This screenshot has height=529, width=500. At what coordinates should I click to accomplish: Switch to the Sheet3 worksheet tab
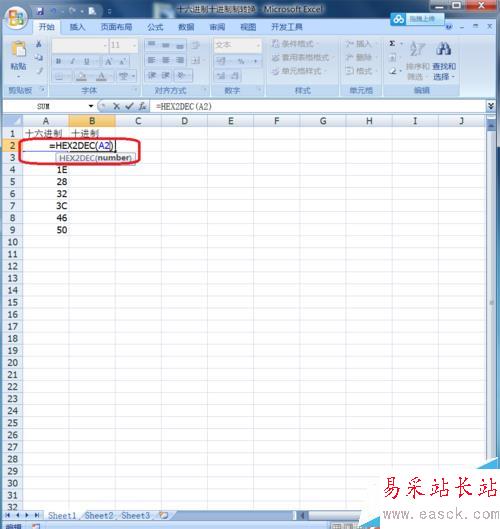(x=136, y=515)
